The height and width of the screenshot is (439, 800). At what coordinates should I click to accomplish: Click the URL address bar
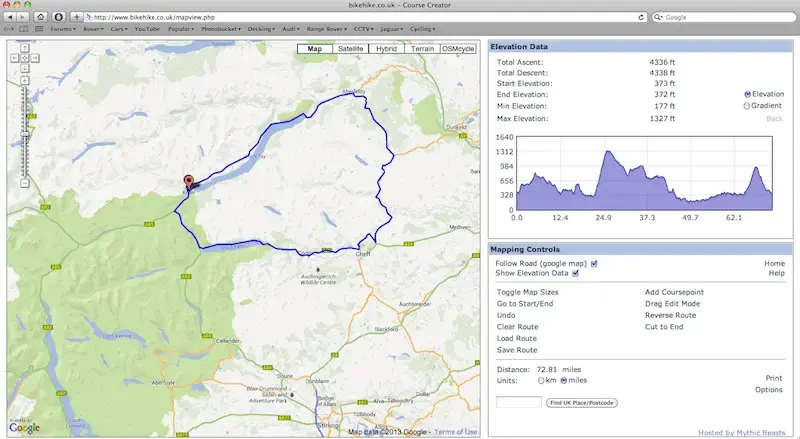click(x=366, y=17)
